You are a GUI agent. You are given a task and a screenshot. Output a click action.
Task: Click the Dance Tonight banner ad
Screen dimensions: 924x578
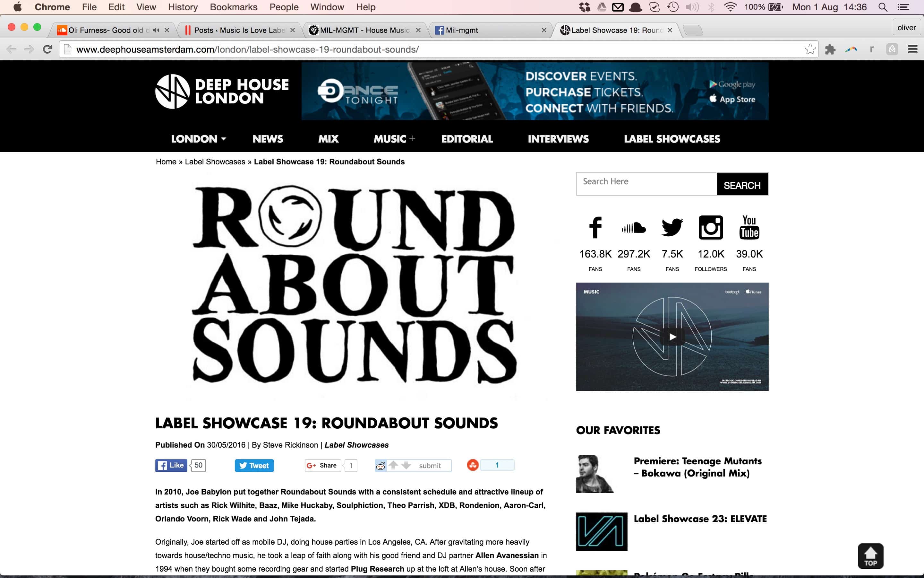[x=535, y=92]
